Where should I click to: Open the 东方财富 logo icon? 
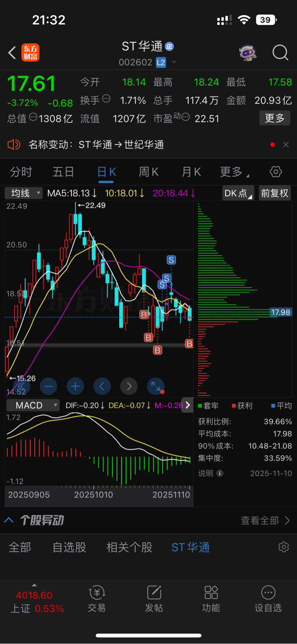click(x=30, y=53)
